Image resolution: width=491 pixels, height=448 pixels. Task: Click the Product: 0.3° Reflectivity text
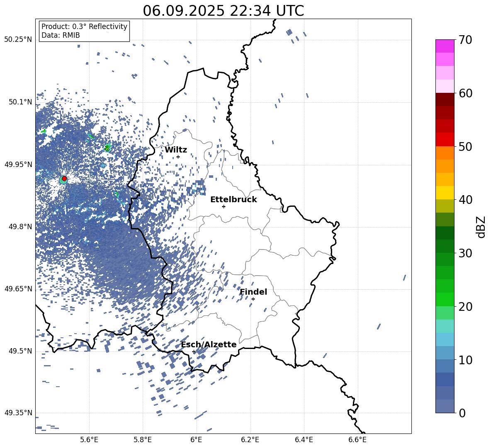[x=84, y=26]
